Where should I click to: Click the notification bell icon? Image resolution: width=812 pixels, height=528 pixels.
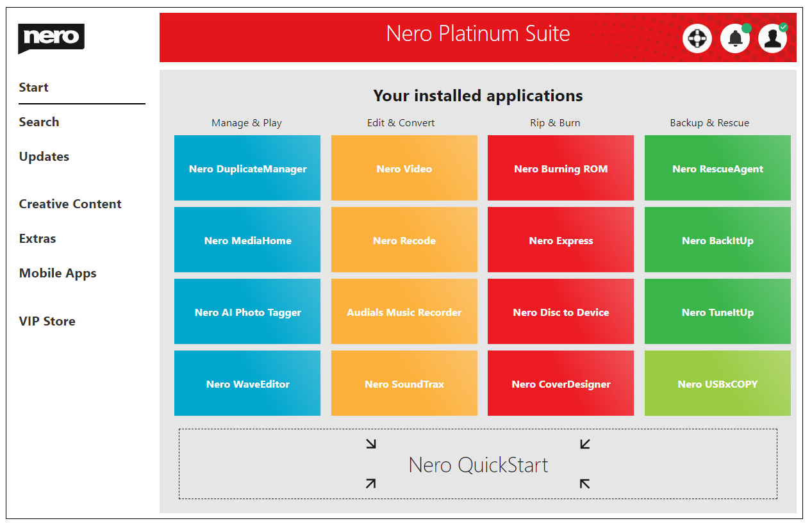click(734, 38)
